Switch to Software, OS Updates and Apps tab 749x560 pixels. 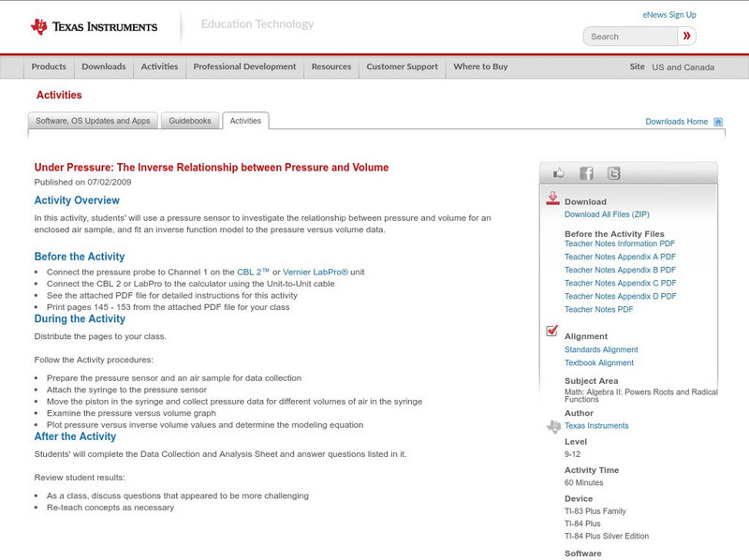(x=93, y=121)
